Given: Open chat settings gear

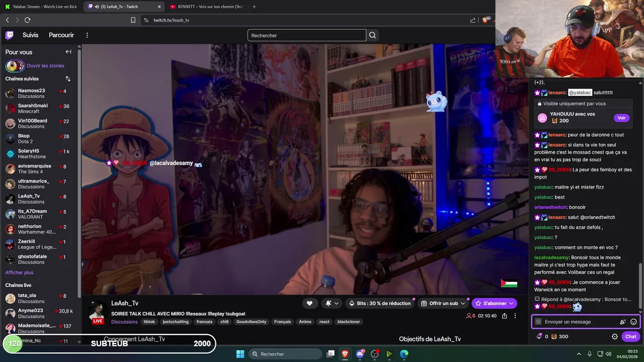Looking at the screenshot, I should pyautogui.click(x=614, y=337).
